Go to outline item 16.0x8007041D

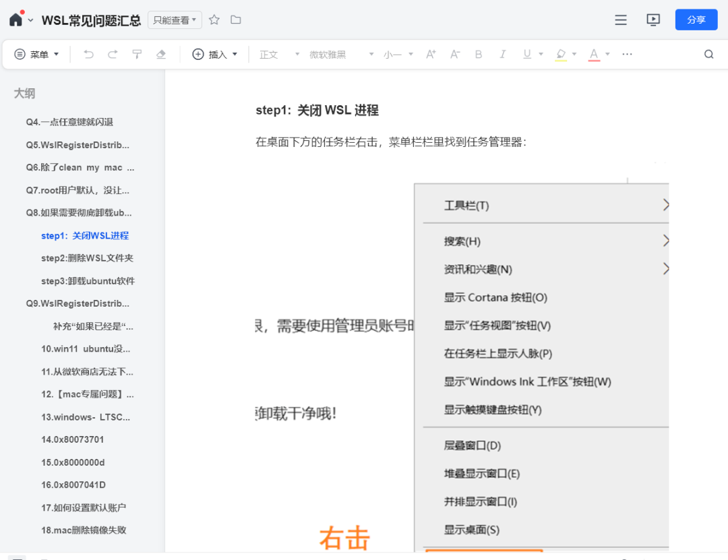tap(73, 485)
